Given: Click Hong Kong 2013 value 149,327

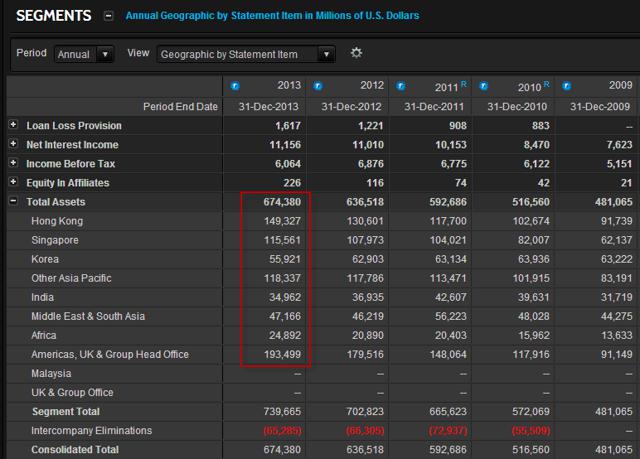Looking at the screenshot, I should click(282, 221).
